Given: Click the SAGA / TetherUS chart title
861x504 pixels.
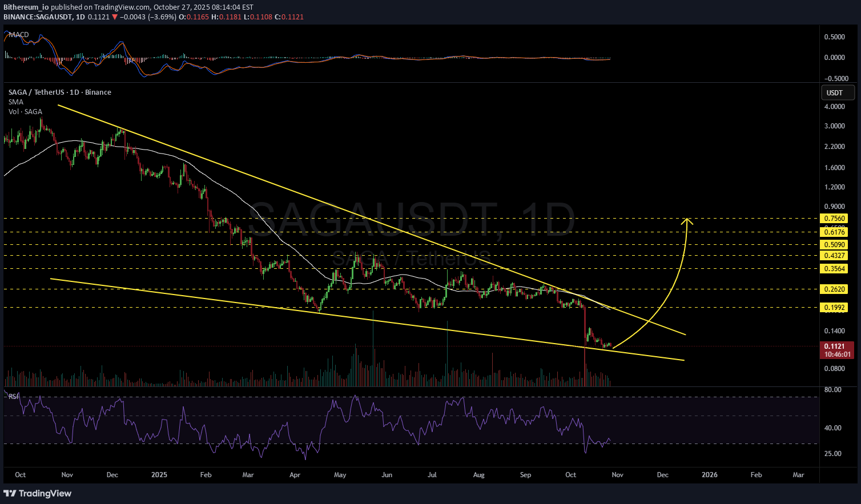Looking at the screenshot, I should pyautogui.click(x=59, y=92).
